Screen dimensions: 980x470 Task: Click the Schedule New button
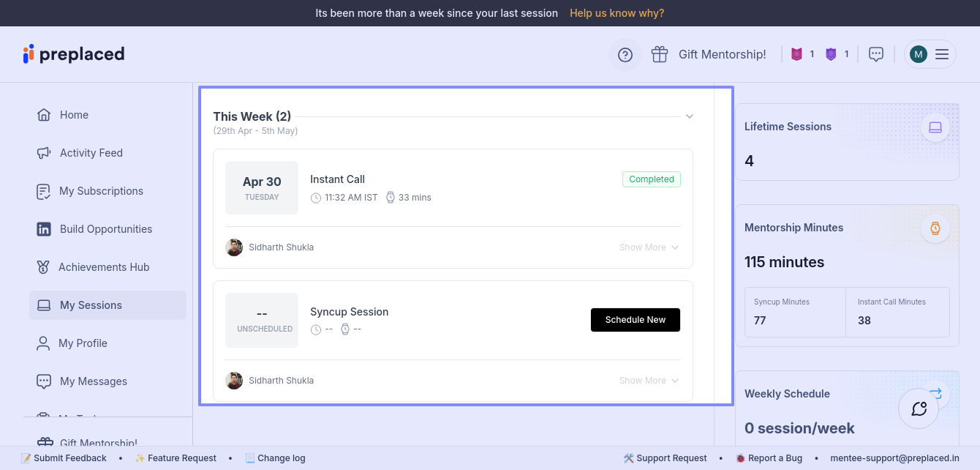[636, 320]
